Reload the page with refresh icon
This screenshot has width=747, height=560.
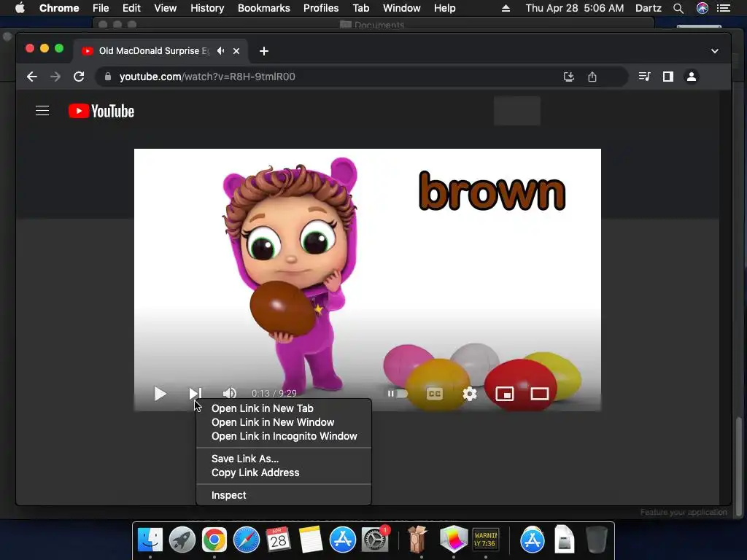79,77
